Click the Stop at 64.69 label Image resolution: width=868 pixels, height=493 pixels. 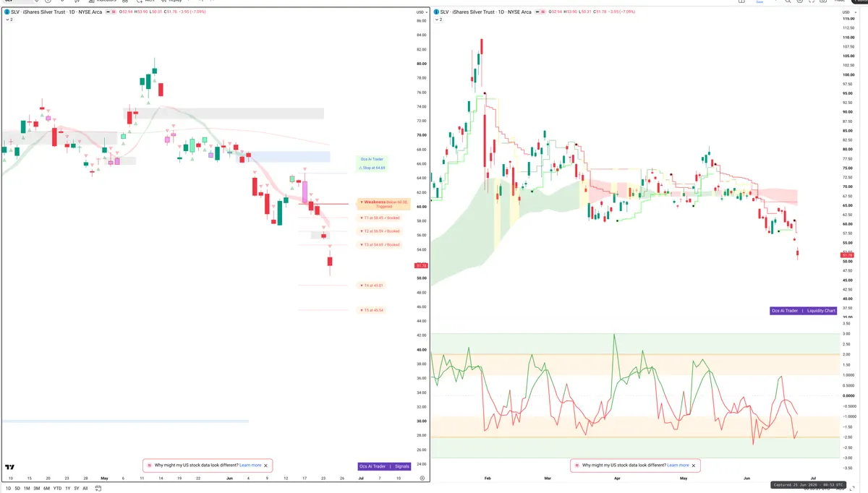(373, 168)
